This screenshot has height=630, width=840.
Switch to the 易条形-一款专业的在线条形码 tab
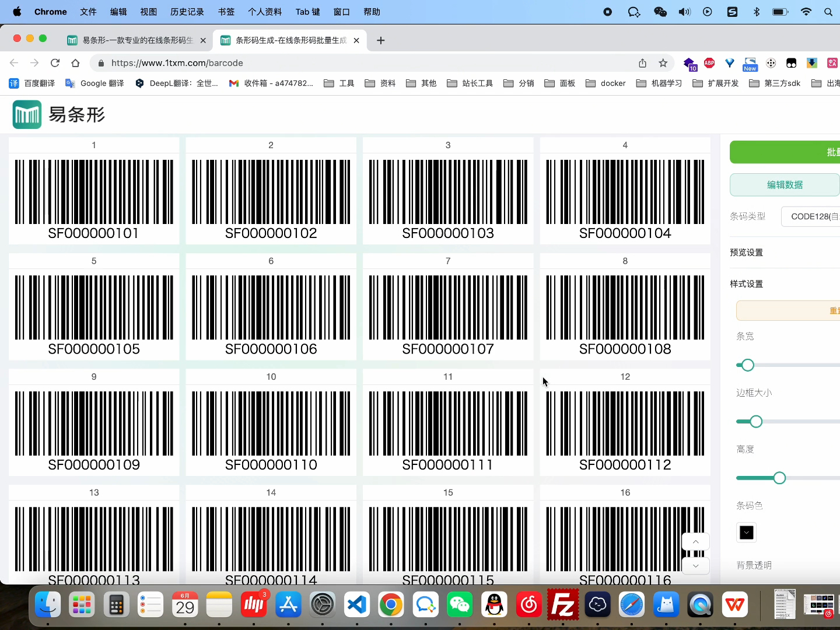(x=138, y=40)
